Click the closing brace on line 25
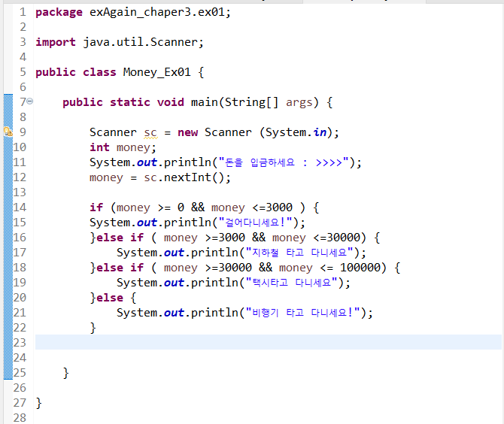 click(65, 373)
